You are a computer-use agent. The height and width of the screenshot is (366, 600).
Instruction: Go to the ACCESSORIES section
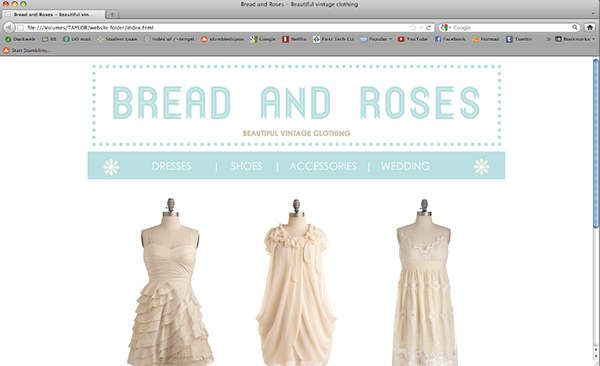pos(323,166)
